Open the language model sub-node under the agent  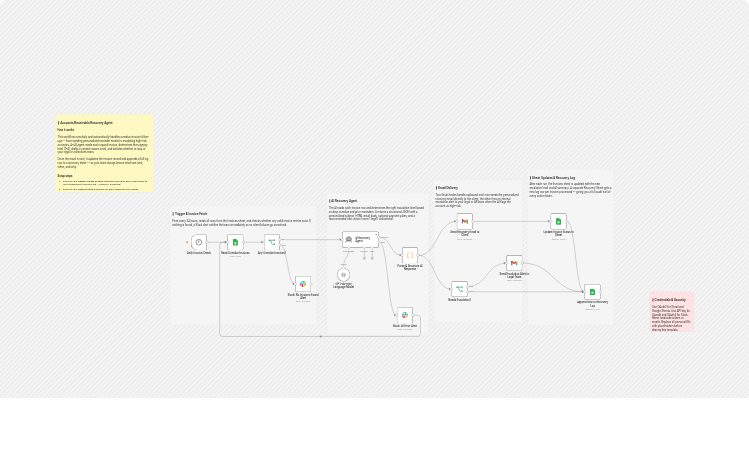(x=343, y=275)
